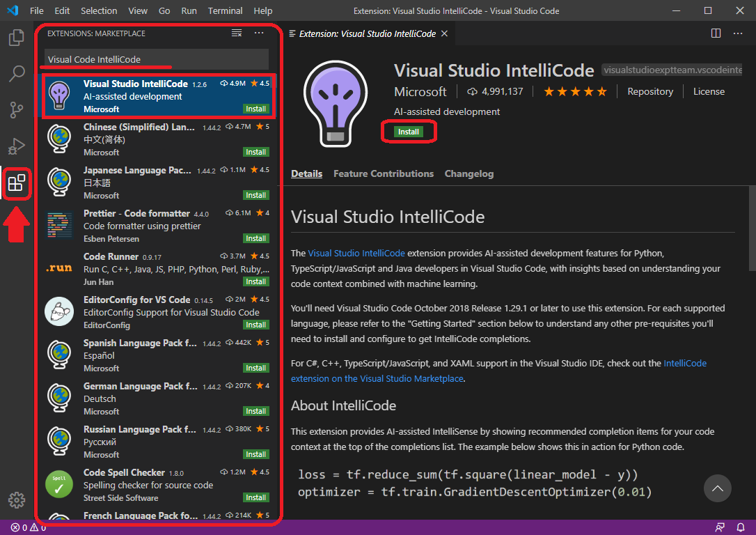Install the Japanese Language Pack

255,195
